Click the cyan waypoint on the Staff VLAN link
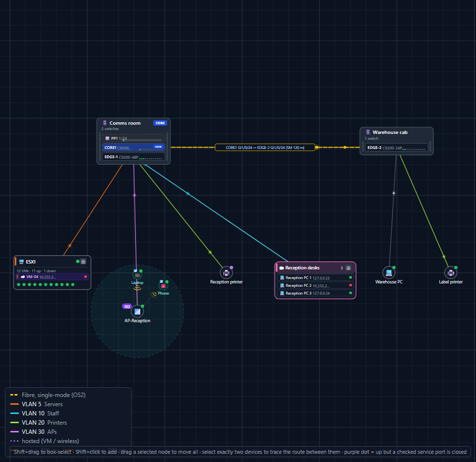The height and width of the screenshot is (462, 476). coord(188,194)
